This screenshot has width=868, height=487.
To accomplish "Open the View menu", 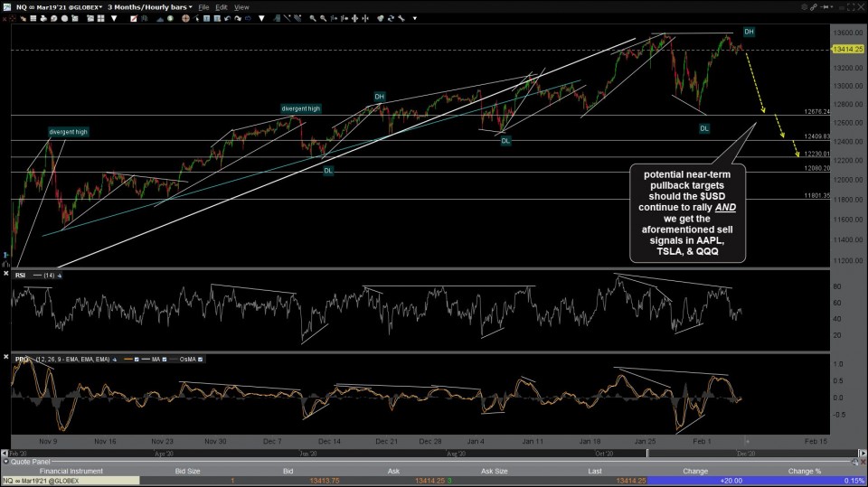I will pyautogui.click(x=241, y=7).
